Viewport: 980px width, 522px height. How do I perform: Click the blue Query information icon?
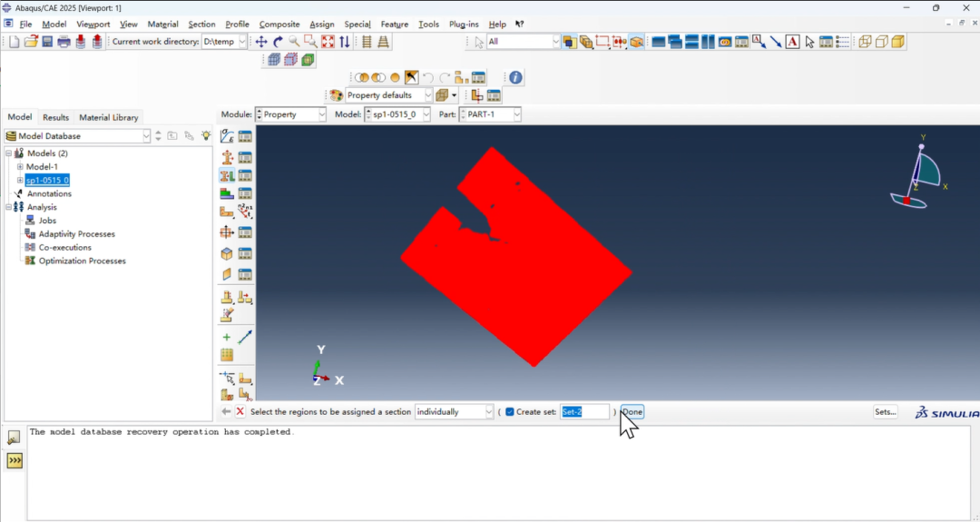point(515,77)
